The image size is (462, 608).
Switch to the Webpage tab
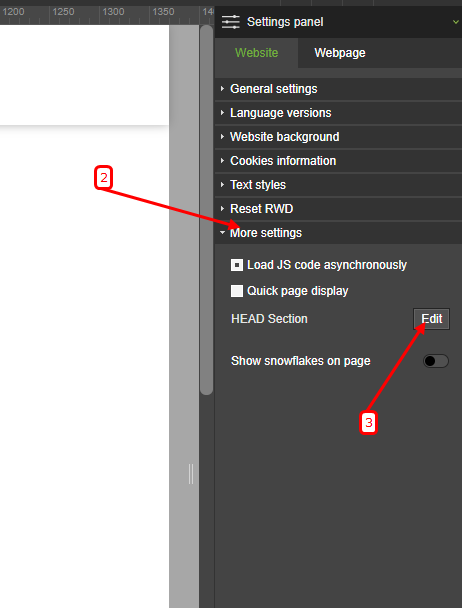pyautogui.click(x=340, y=53)
